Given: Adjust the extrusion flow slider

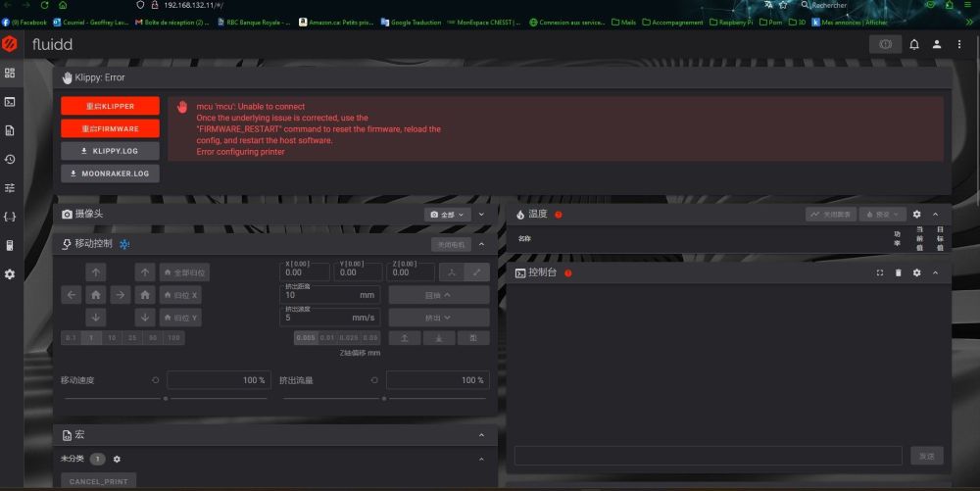Looking at the screenshot, I should [x=384, y=399].
